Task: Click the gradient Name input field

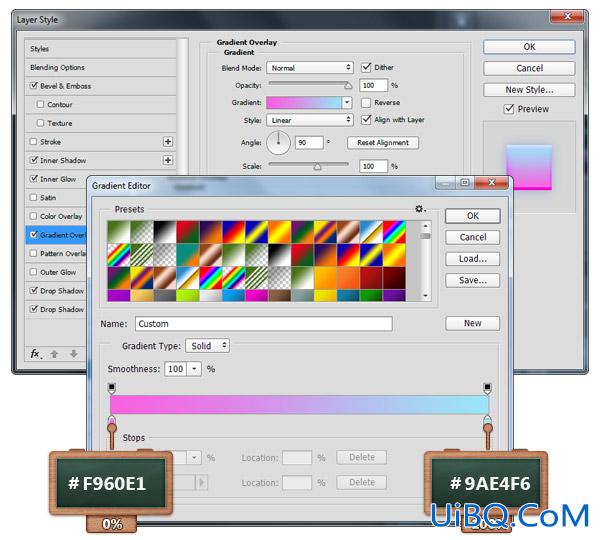Action: 264,324
